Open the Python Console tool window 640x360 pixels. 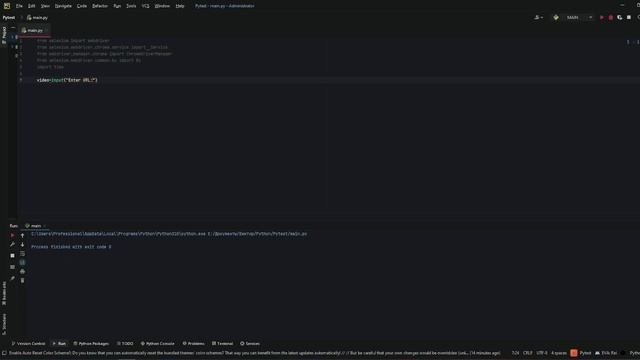pyautogui.click(x=158, y=344)
